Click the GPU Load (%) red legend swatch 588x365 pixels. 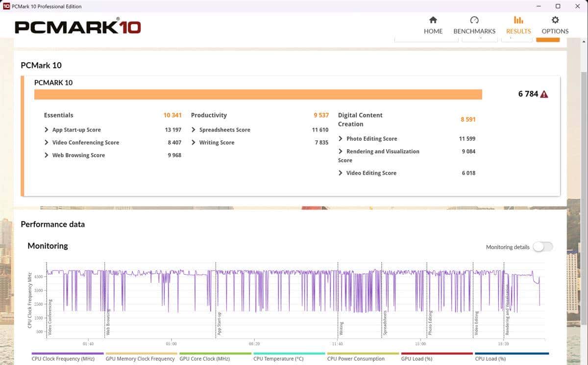(x=437, y=353)
